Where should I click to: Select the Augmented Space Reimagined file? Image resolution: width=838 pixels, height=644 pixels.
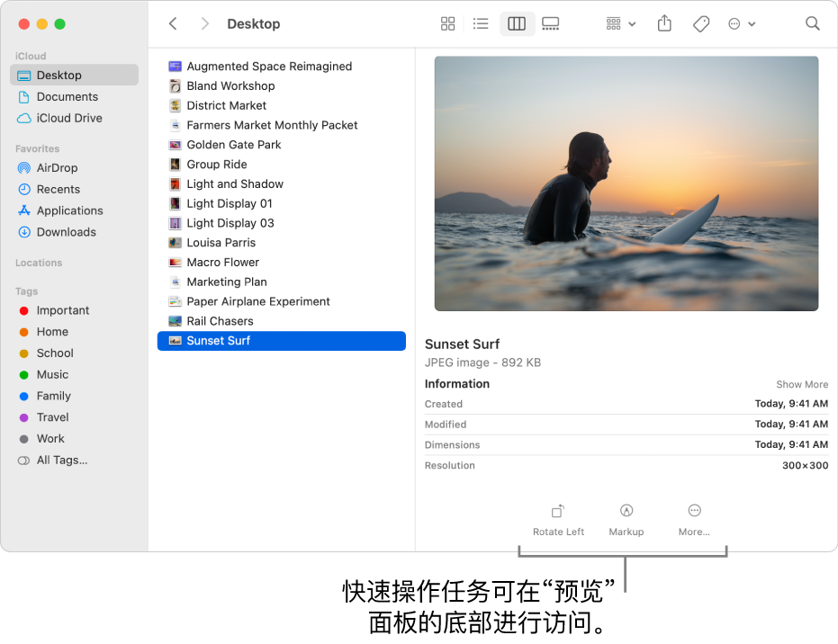tap(282, 67)
